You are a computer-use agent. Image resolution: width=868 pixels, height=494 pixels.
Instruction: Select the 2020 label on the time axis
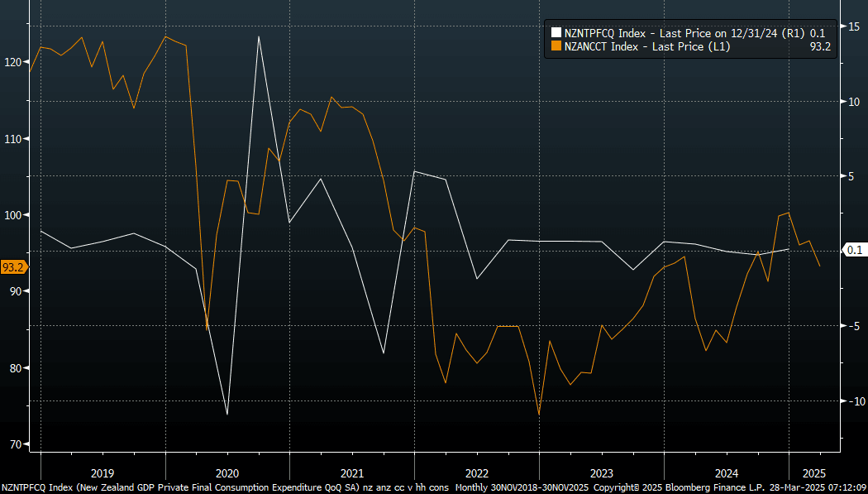point(227,474)
